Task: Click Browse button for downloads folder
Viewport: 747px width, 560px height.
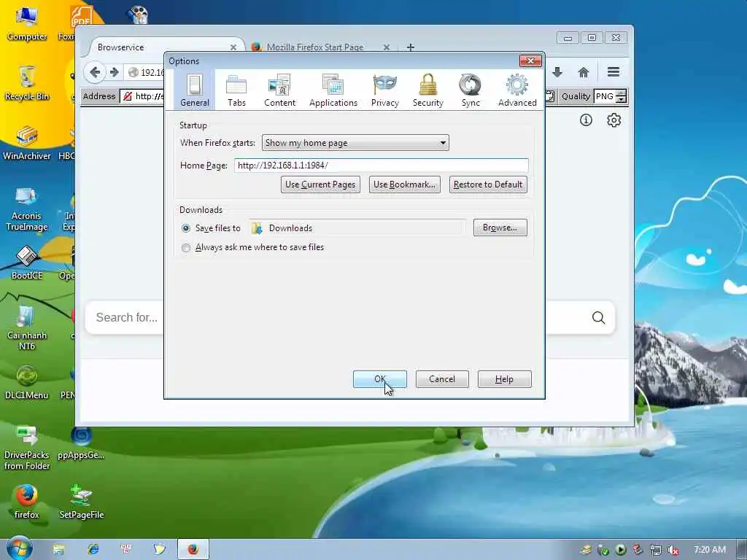Action: [x=500, y=227]
